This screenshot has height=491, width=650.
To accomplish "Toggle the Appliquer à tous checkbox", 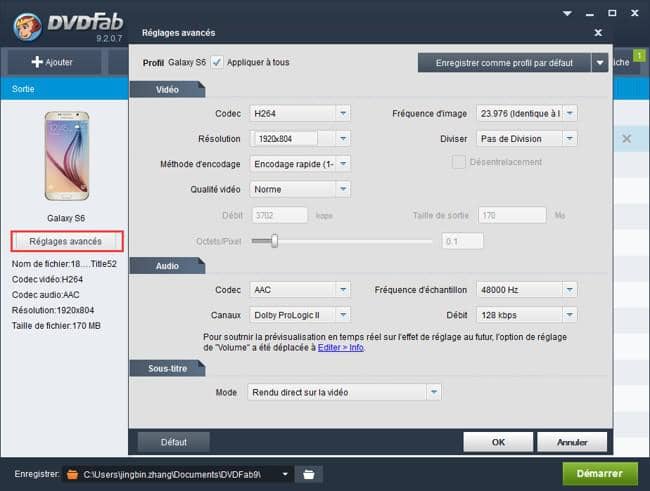I will pos(216,62).
